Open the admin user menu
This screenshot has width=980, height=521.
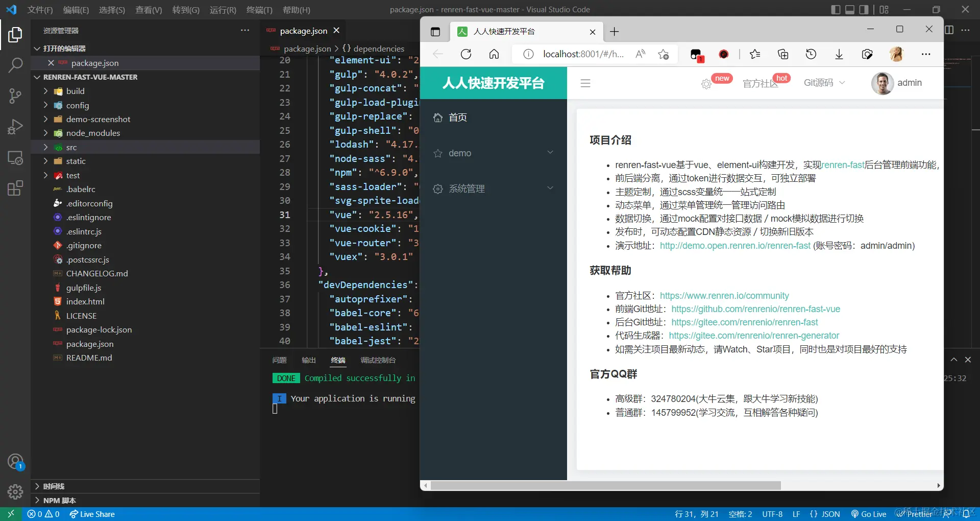[x=897, y=83]
